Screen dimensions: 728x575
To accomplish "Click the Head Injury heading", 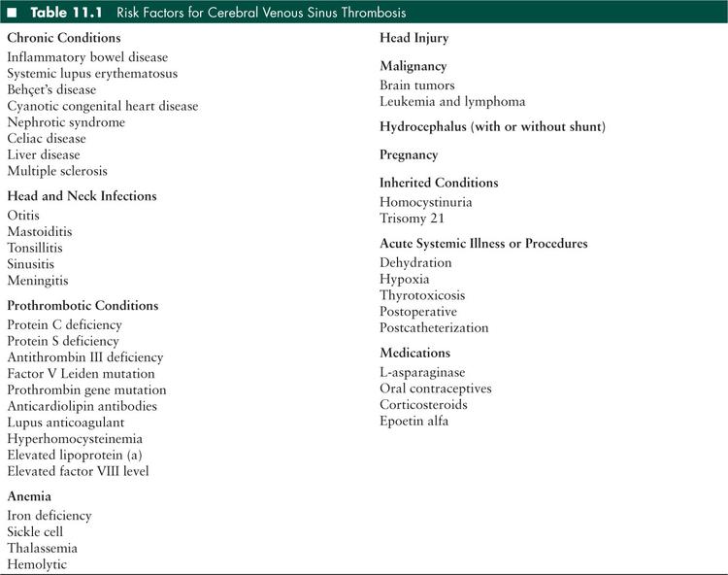I will point(414,38).
